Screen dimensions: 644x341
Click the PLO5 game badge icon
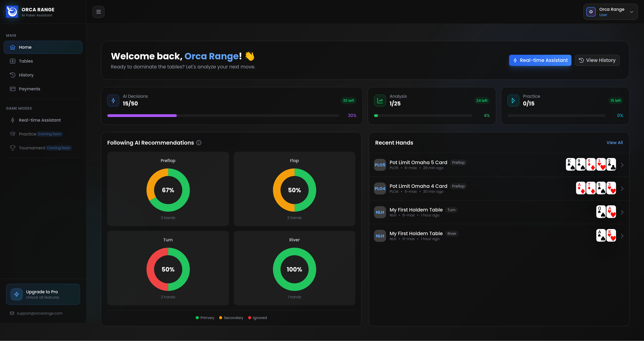coord(380,165)
